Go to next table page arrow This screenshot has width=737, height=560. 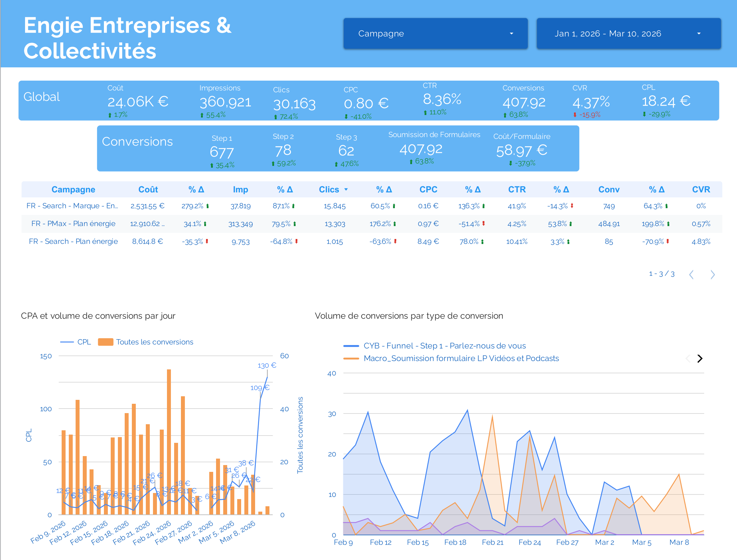[712, 274]
